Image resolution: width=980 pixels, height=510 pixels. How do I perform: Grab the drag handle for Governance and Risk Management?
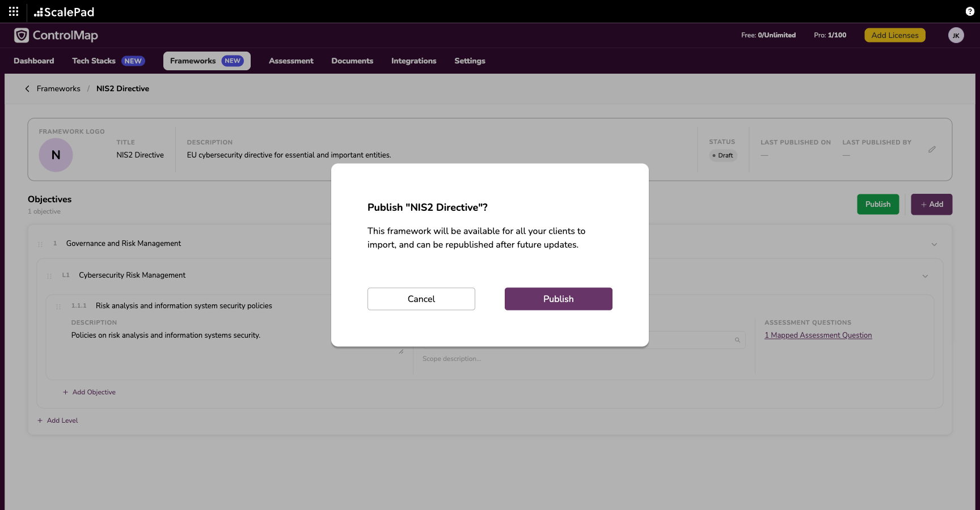pos(40,244)
